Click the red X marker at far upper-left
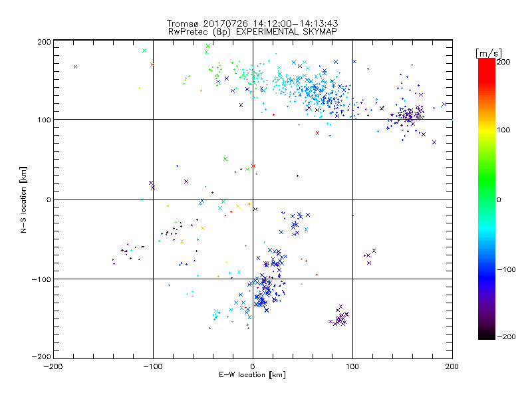Screen dimensions: 532x399 tap(75, 67)
